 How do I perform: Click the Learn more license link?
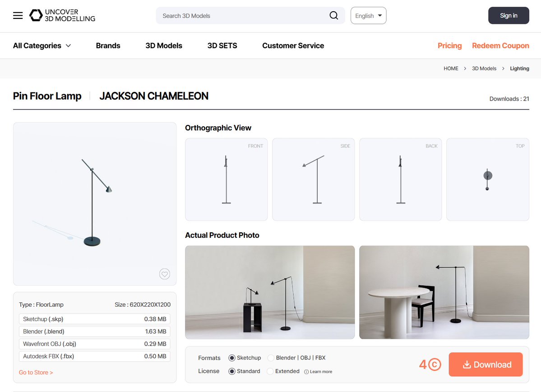tap(321, 372)
